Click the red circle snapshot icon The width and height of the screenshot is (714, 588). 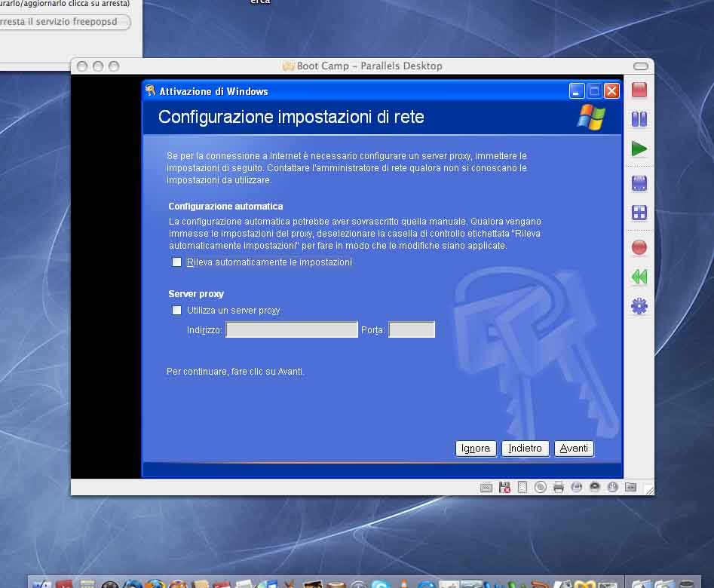[639, 248]
